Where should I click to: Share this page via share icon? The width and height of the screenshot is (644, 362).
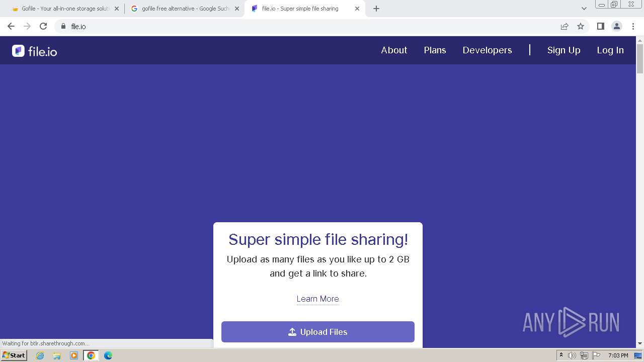pyautogui.click(x=565, y=26)
